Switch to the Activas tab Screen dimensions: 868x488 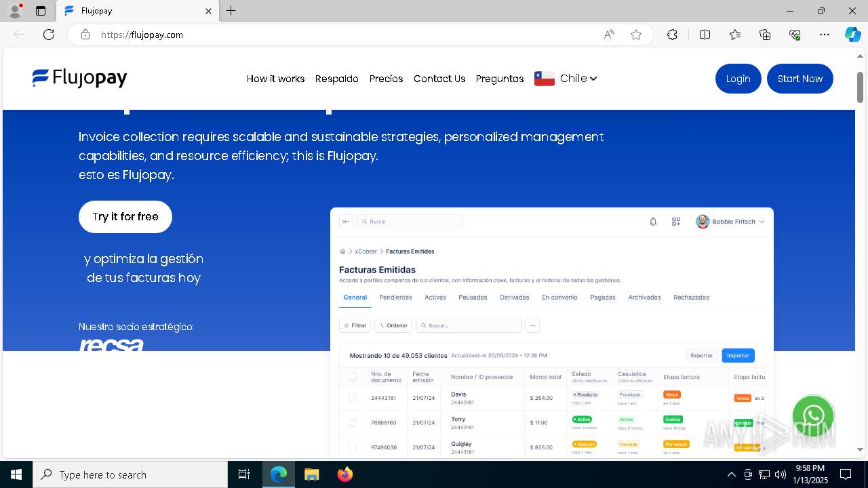point(435,298)
